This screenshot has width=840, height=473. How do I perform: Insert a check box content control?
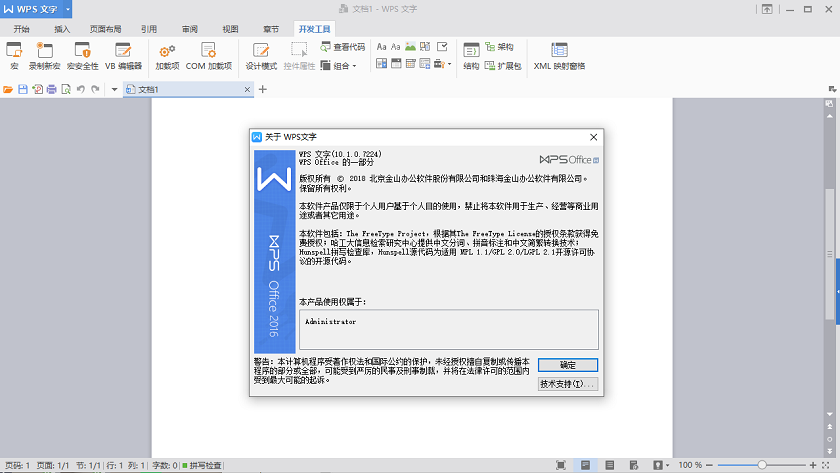442,47
